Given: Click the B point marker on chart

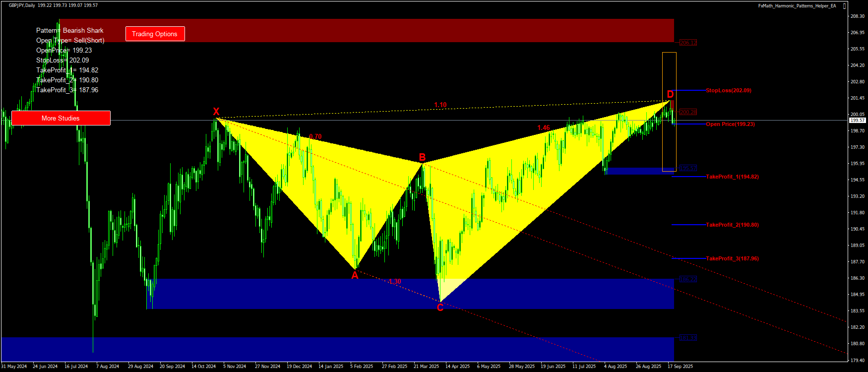Looking at the screenshot, I should (422, 158).
